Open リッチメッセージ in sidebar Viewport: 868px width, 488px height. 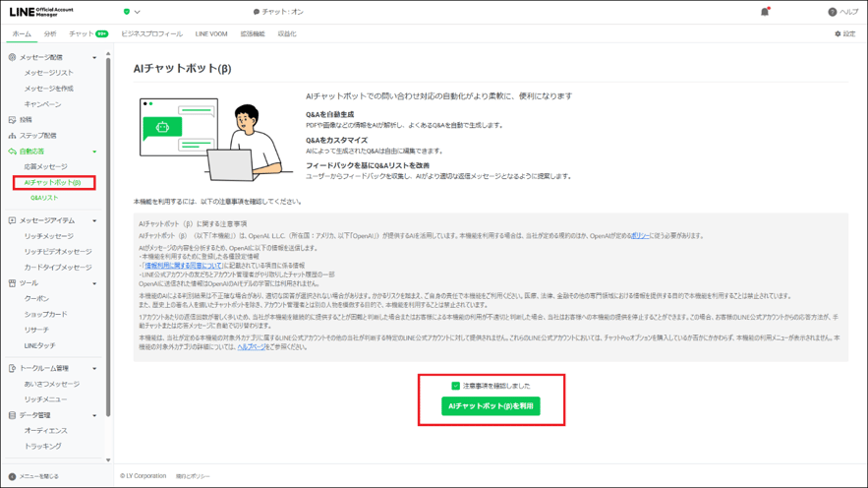(x=49, y=236)
